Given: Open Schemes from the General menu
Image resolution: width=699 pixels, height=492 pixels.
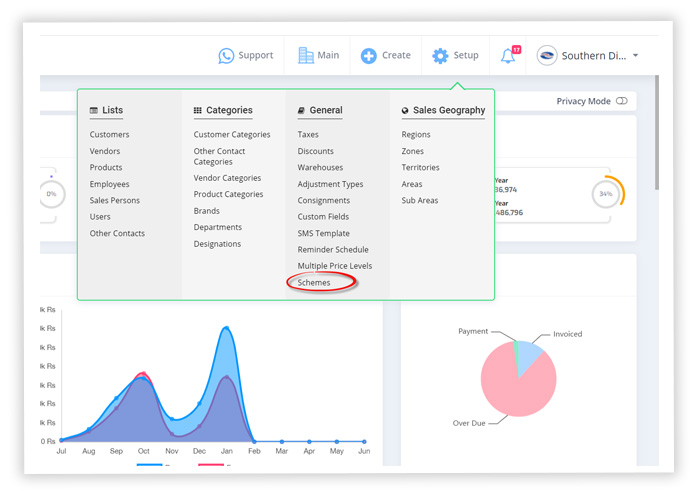Looking at the screenshot, I should click(314, 283).
